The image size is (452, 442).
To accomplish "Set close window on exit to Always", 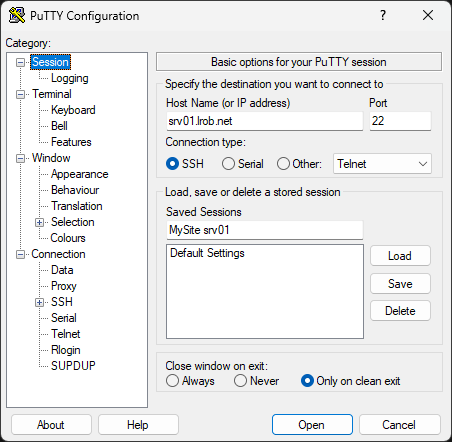I will click(172, 381).
